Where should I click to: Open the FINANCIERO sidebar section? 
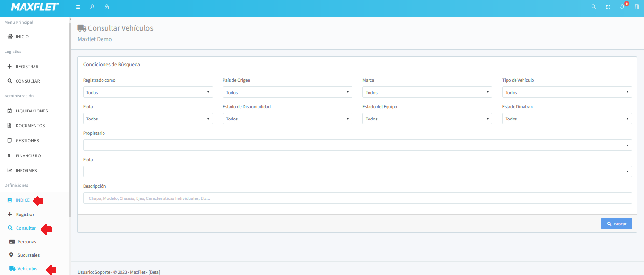point(28,156)
